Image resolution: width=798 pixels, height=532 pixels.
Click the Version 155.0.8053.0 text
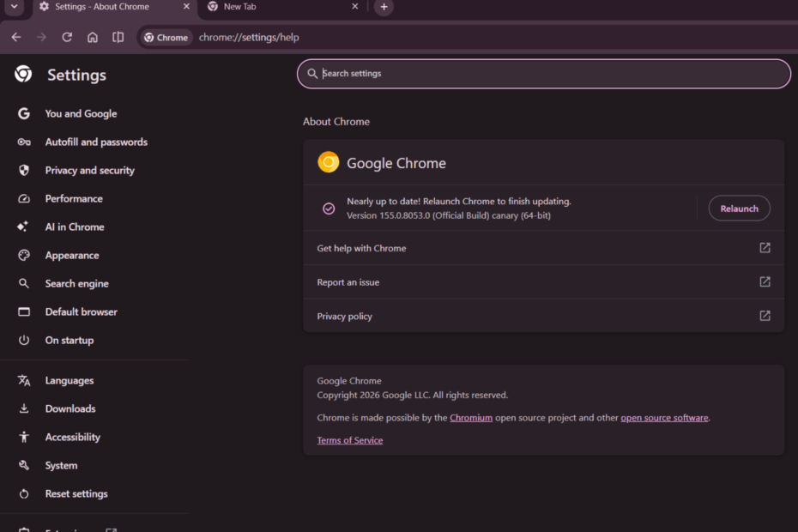coord(449,216)
